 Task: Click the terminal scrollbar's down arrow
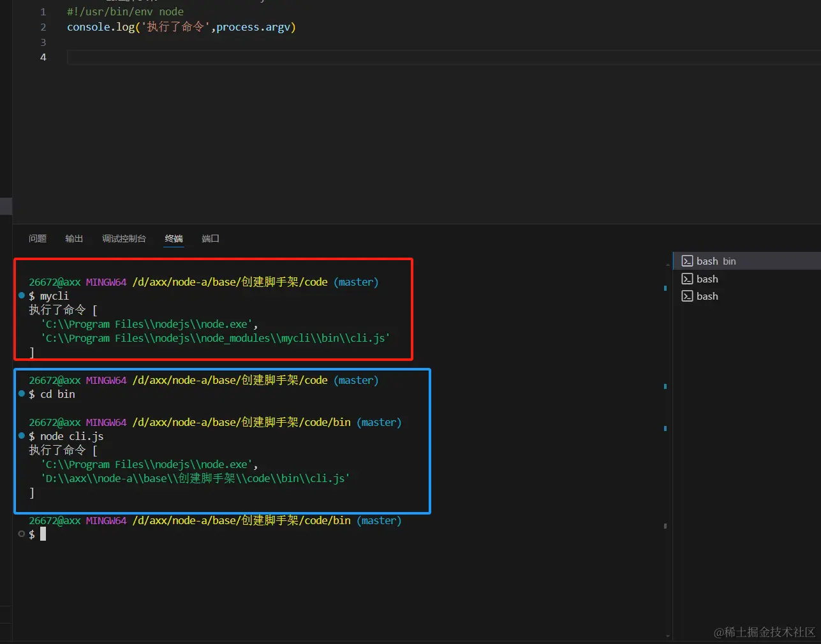pos(668,636)
